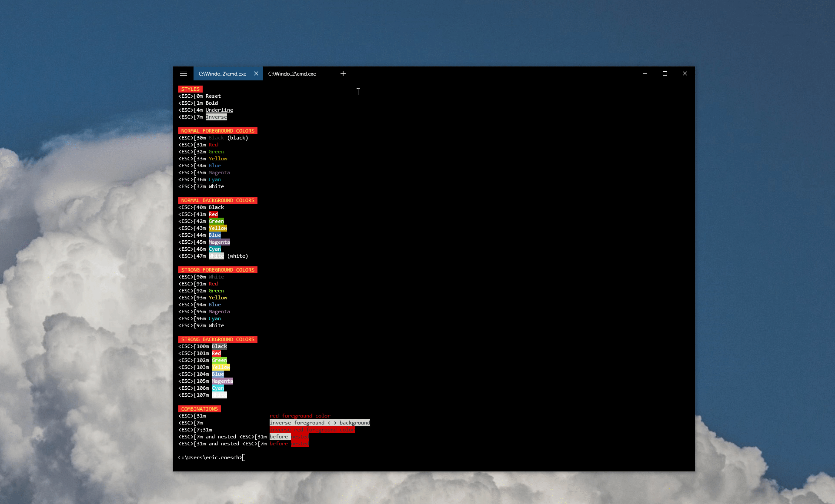Switch to the second cmd.exe tab
The width and height of the screenshot is (835, 504).
[x=292, y=74]
